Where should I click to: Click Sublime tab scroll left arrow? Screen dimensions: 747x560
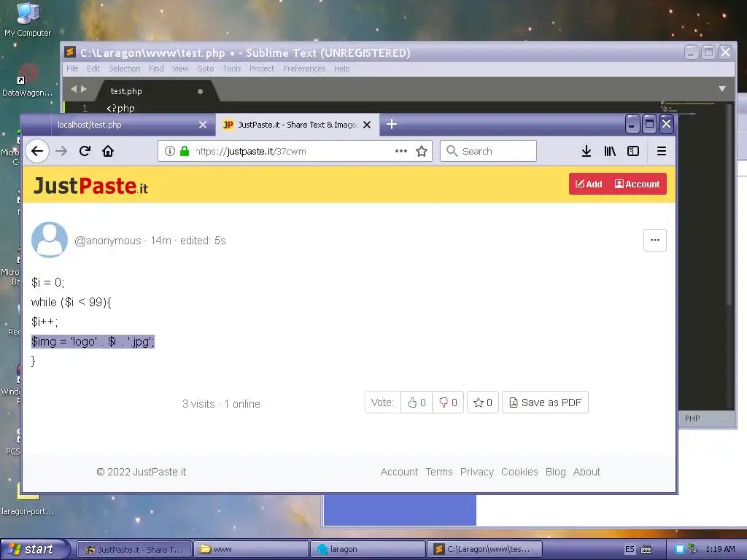tap(74, 89)
